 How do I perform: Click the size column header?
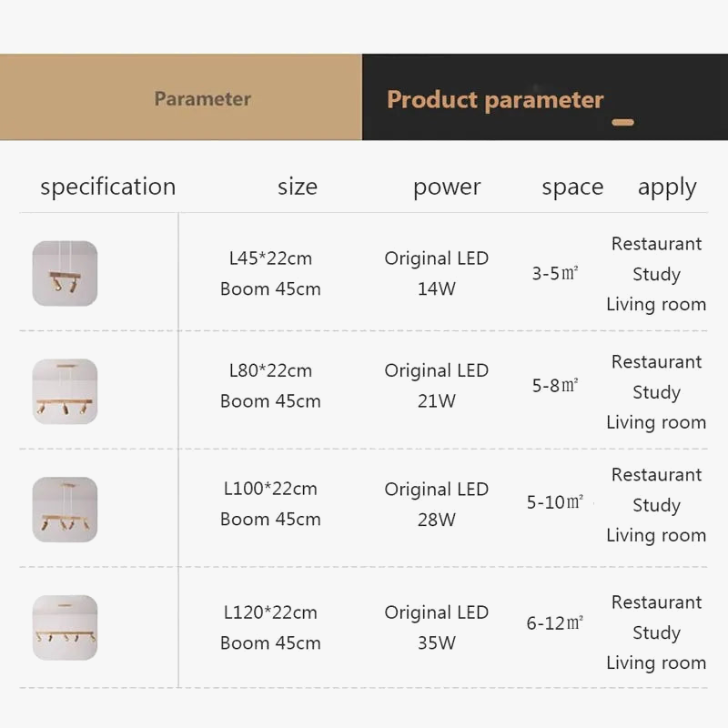coord(298,187)
